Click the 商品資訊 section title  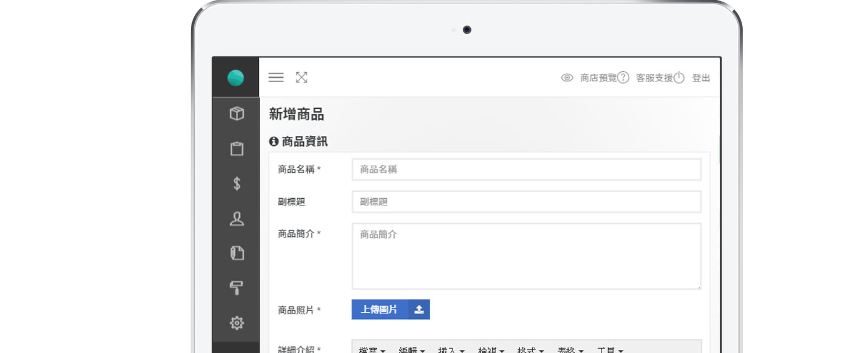[x=304, y=141]
